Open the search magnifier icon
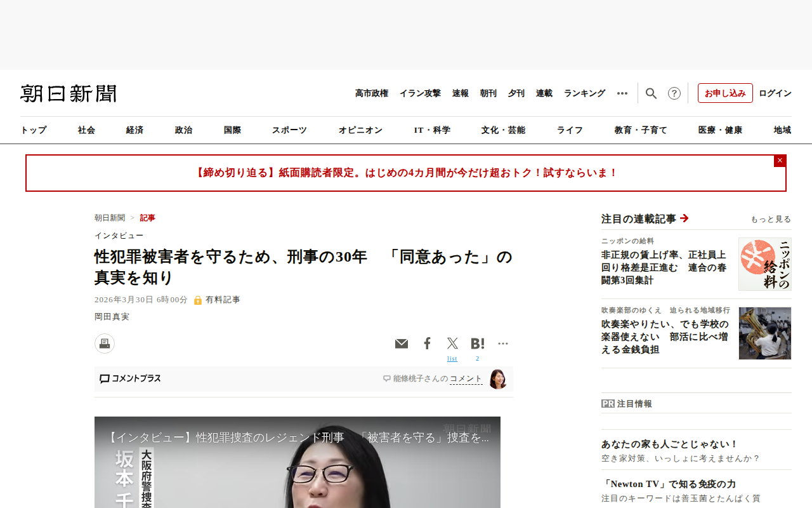The image size is (812, 508). click(x=651, y=93)
